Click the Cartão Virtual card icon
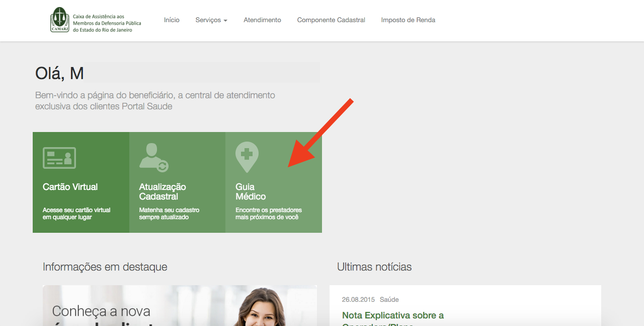 [x=59, y=158]
